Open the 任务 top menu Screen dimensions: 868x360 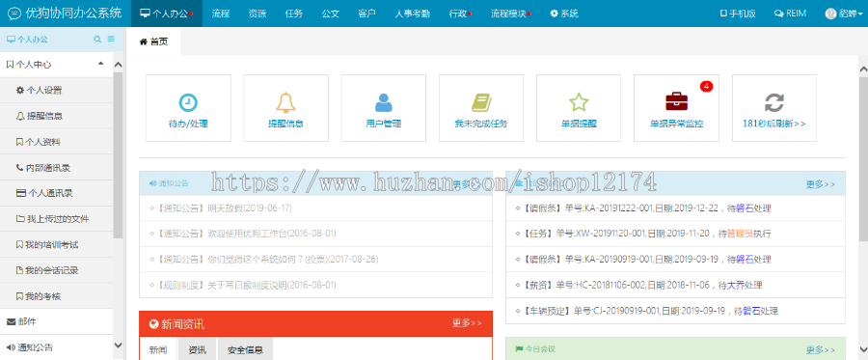pyautogui.click(x=294, y=14)
